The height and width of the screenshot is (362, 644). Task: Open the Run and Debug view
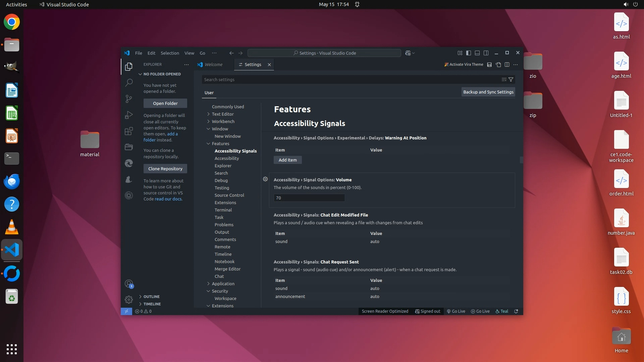pyautogui.click(x=129, y=115)
